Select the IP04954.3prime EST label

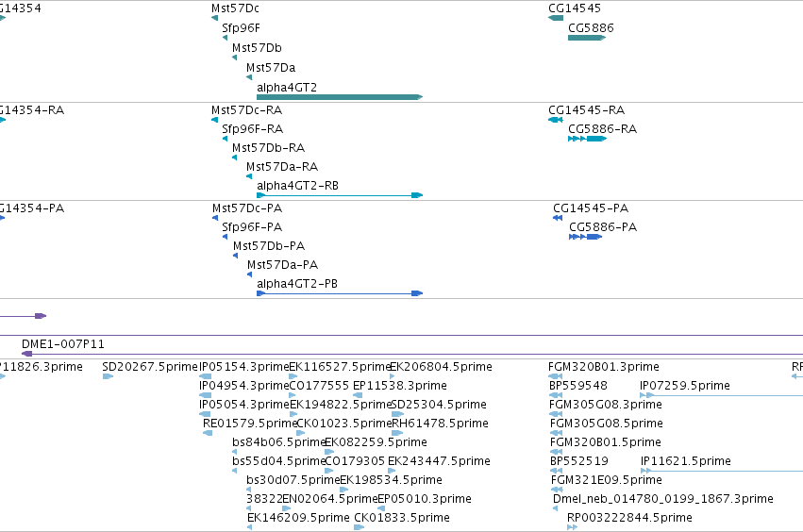coord(243,386)
